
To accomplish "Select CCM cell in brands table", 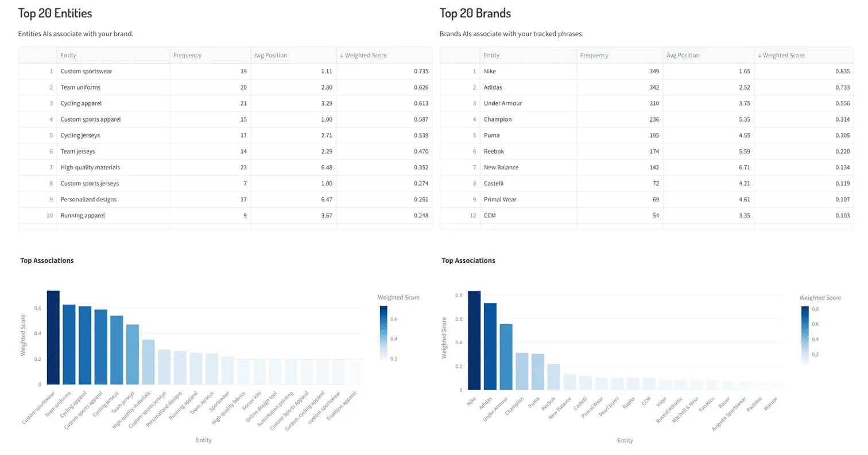I will (x=528, y=216).
